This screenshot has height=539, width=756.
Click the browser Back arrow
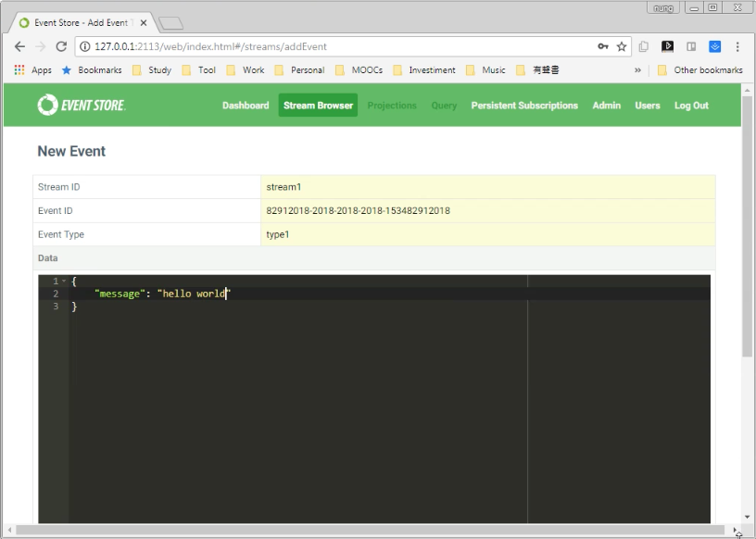[x=19, y=46]
